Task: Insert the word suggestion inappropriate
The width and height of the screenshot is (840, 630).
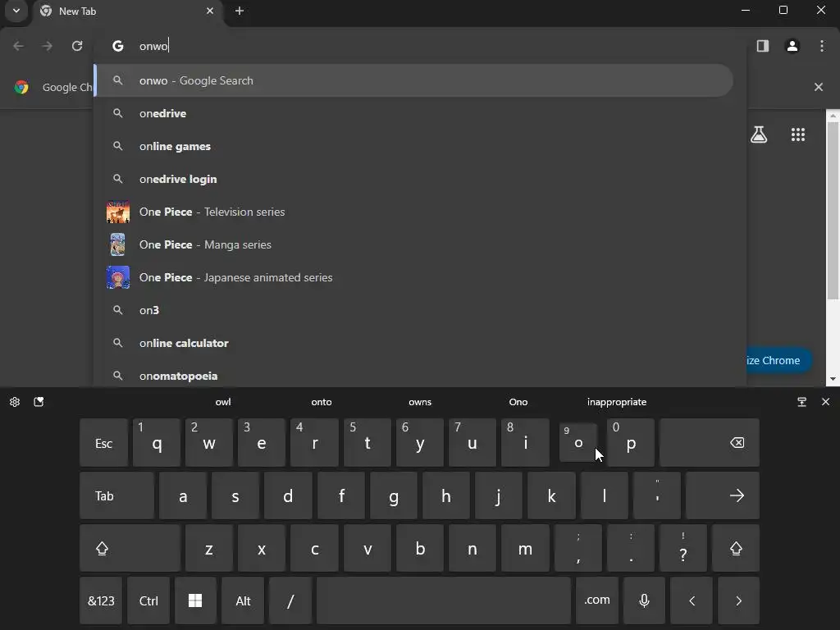Action: pyautogui.click(x=617, y=402)
